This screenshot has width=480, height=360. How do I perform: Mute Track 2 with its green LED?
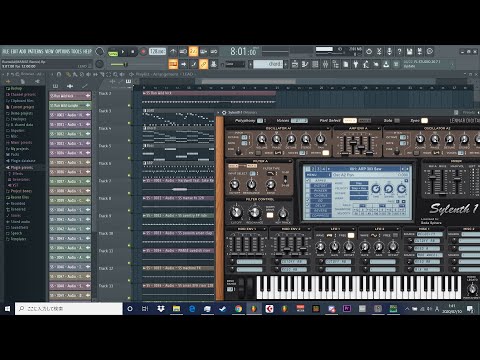point(129,106)
